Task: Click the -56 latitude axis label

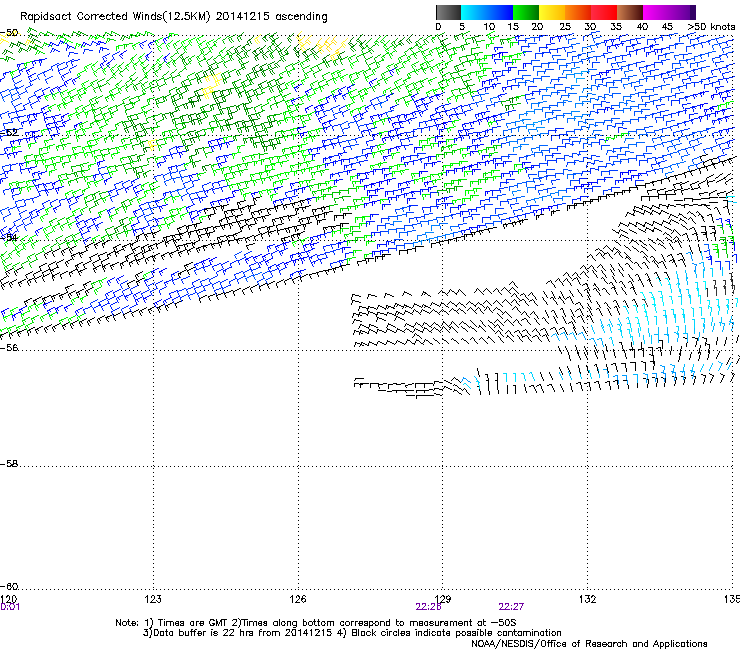Action: pyautogui.click(x=9, y=347)
